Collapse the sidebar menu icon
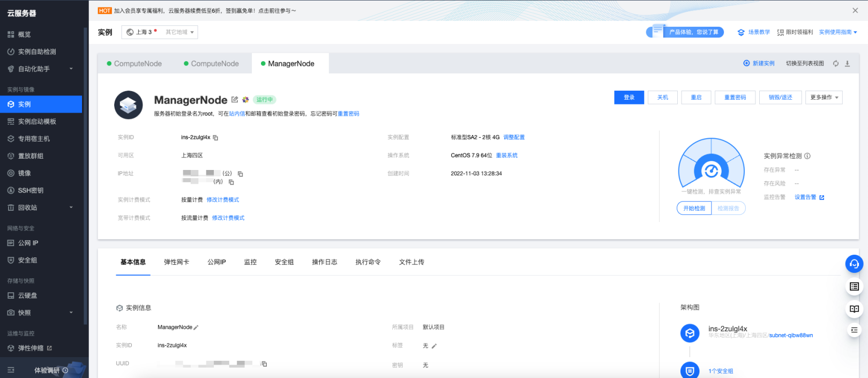This screenshot has height=378, width=868. pyautogui.click(x=11, y=370)
